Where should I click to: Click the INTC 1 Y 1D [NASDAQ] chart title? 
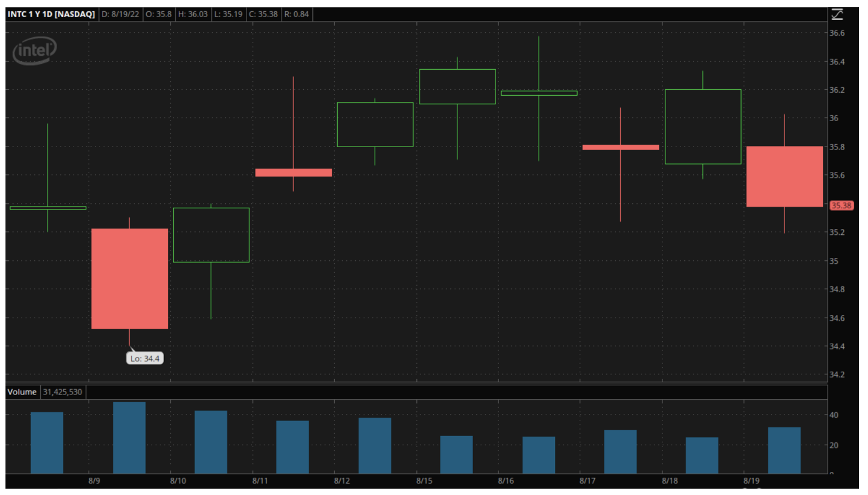tap(52, 14)
